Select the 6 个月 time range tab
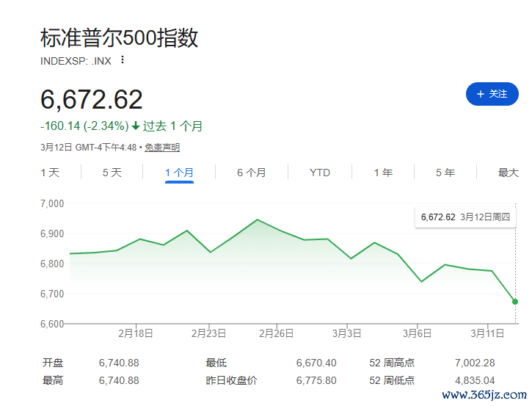The image size is (532, 406). click(x=252, y=173)
